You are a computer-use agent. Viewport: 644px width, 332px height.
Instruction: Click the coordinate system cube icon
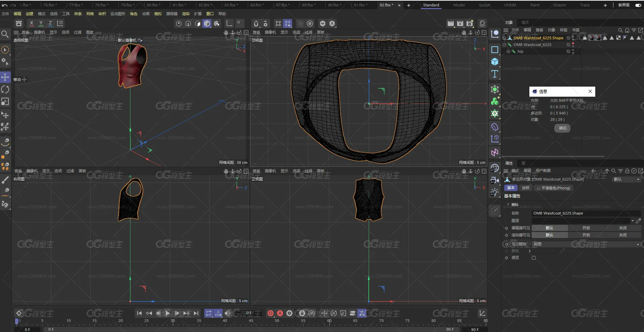(x=60, y=23)
